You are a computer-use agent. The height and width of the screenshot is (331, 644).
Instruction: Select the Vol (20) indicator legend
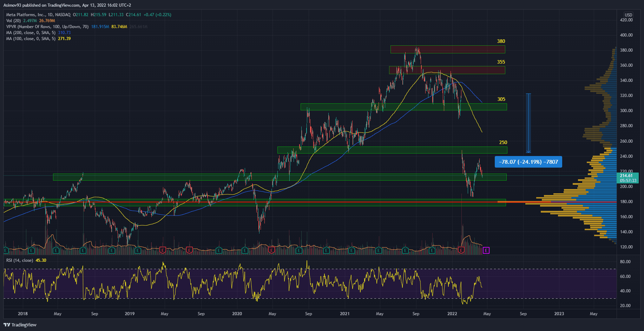click(x=13, y=21)
